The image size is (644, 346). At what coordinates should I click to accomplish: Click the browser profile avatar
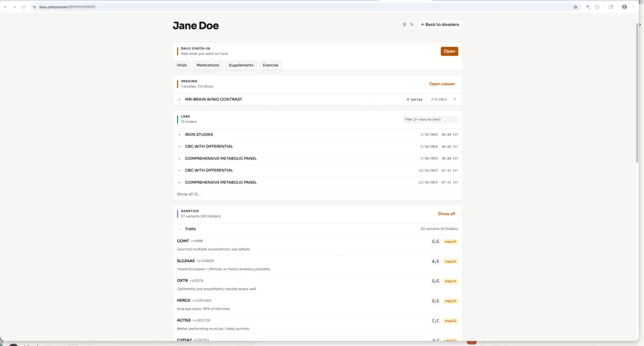(624, 7)
